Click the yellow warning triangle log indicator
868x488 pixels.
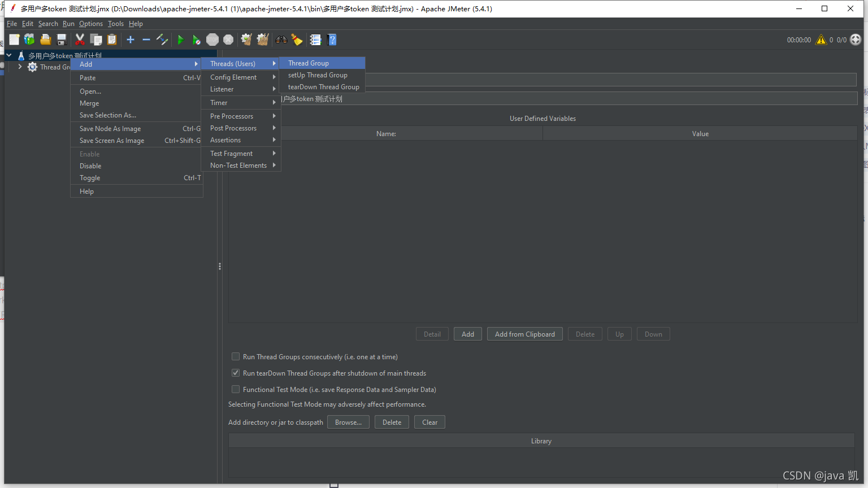click(821, 40)
